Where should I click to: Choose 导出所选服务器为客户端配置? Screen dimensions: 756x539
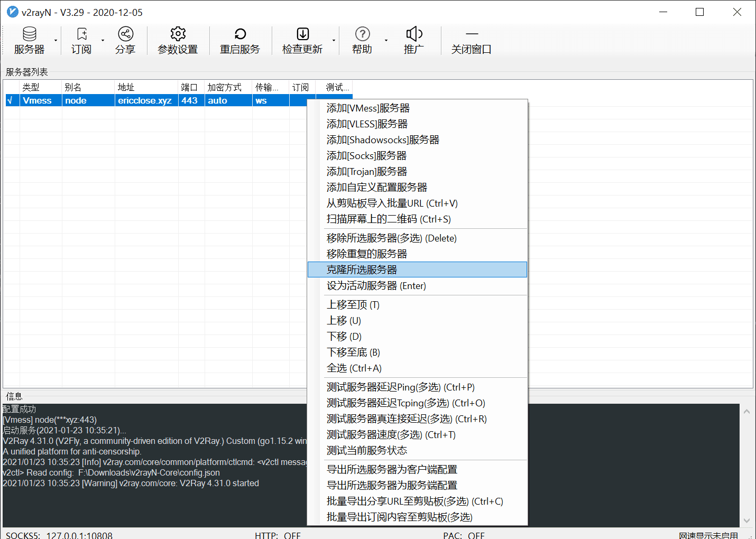417,470
